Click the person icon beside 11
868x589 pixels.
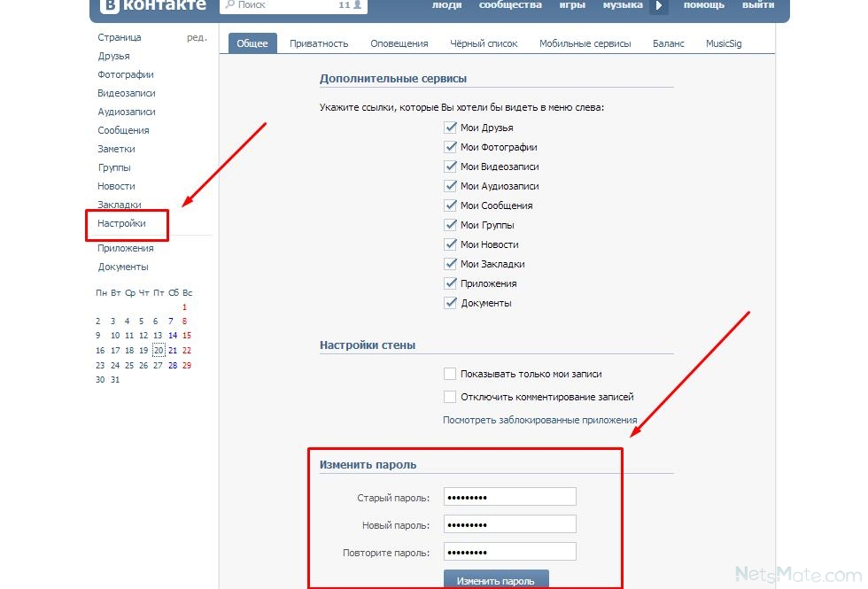tap(358, 4)
